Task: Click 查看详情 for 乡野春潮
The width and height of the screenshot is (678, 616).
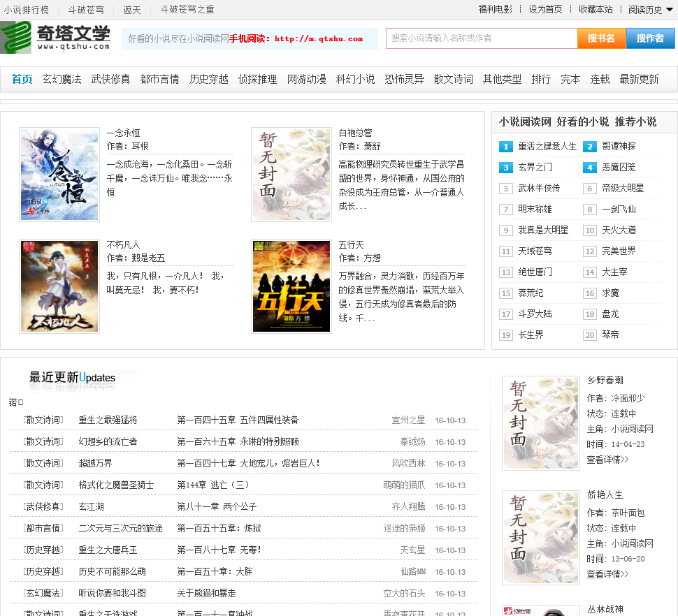Action: [607, 460]
